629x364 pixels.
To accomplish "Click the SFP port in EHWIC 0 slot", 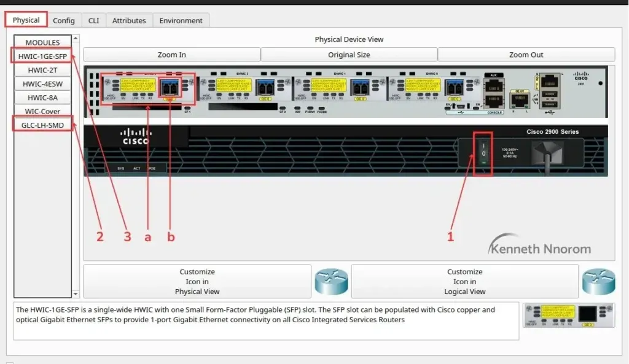I will 455,87.
